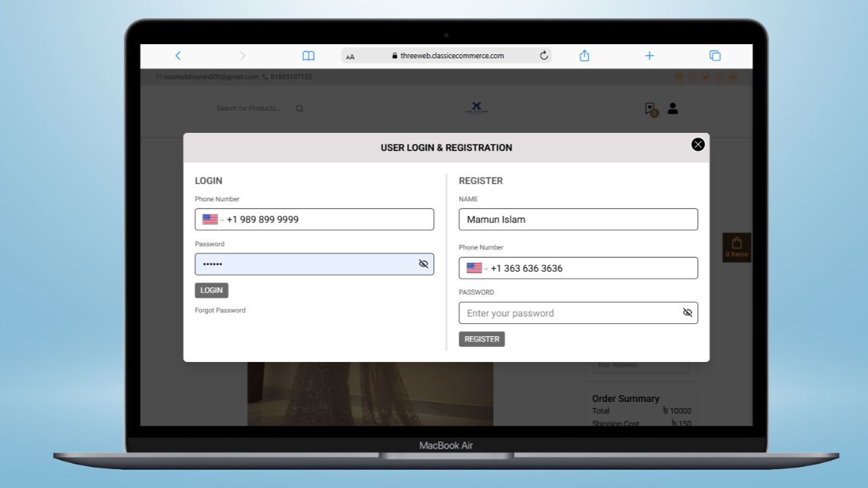Image resolution: width=868 pixels, height=488 pixels.
Task: Add a new tab with the plus icon
Action: (649, 56)
